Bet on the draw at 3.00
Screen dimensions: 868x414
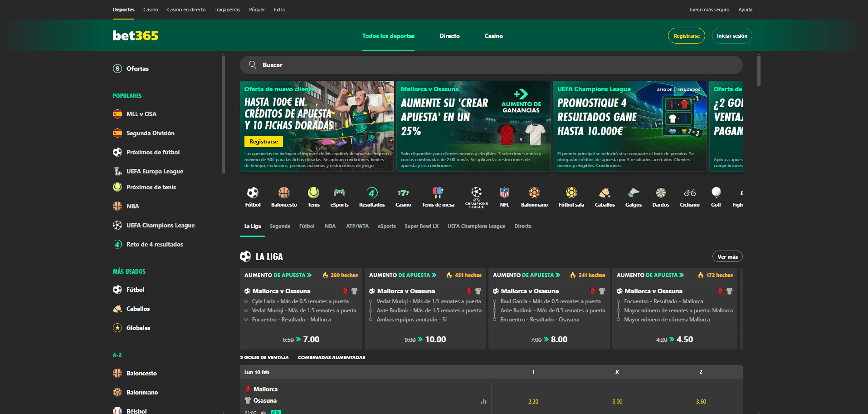617,402
